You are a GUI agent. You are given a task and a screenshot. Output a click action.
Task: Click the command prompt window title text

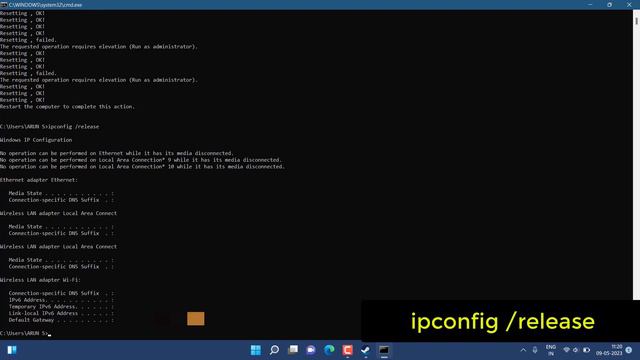45,5
